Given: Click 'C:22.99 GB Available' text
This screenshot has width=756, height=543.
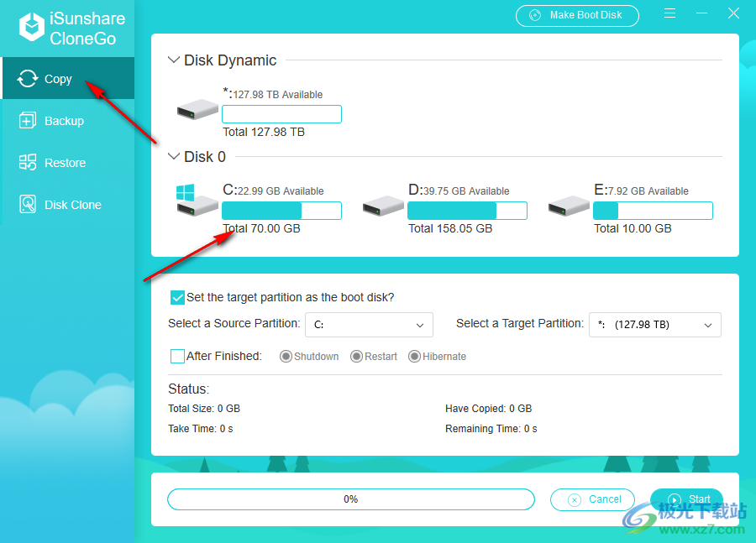Looking at the screenshot, I should pos(273,191).
